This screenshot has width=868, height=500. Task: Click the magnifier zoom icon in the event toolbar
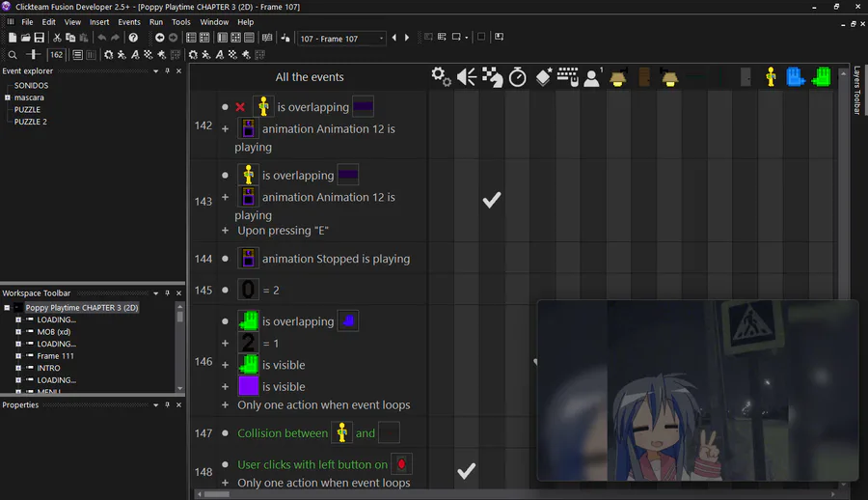pyautogui.click(x=13, y=54)
